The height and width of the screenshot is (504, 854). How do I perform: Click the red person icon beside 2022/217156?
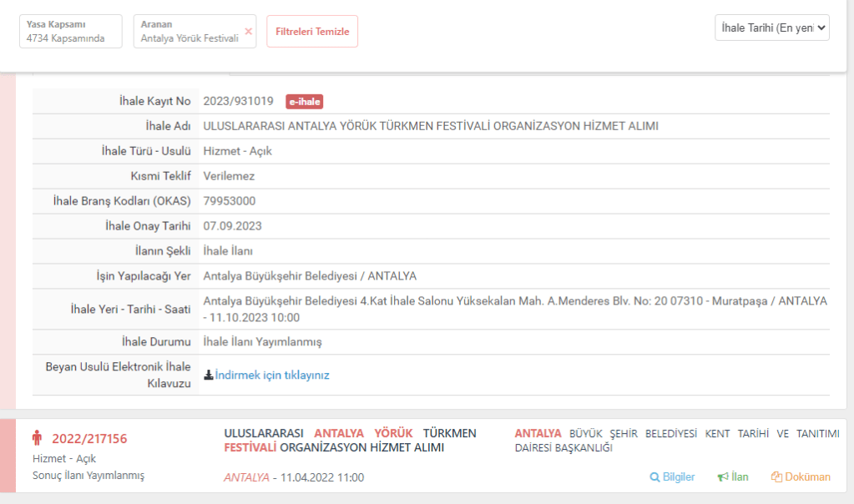pos(37,438)
